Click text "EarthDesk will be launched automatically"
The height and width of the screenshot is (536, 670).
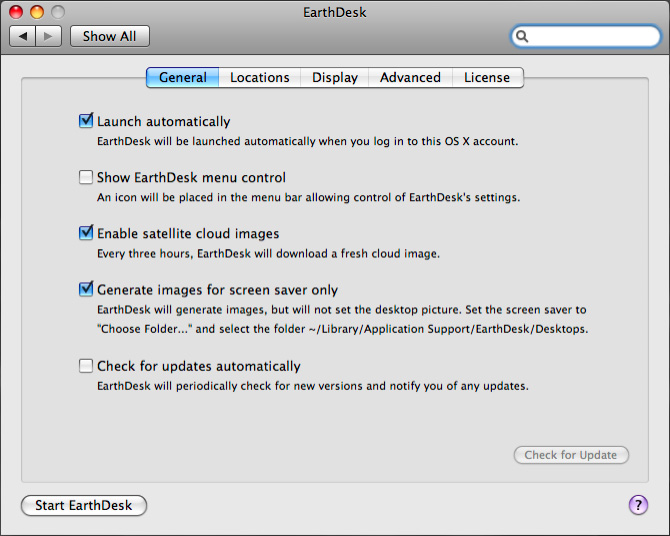tap(206, 141)
